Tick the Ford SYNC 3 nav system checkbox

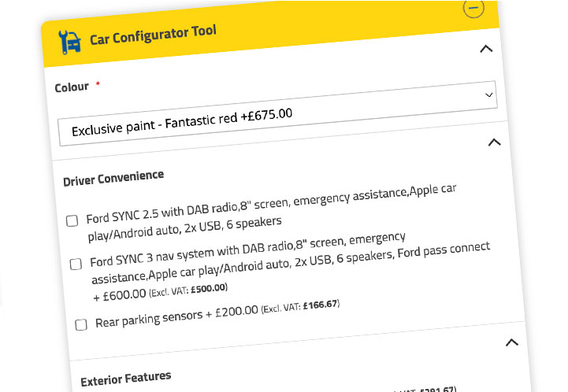click(76, 264)
